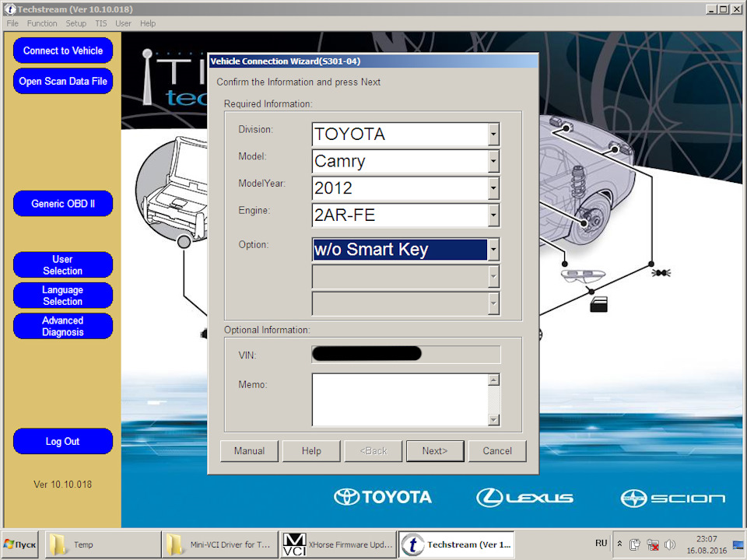Click the Vehicle Connection Wizard title bar

coord(373,61)
